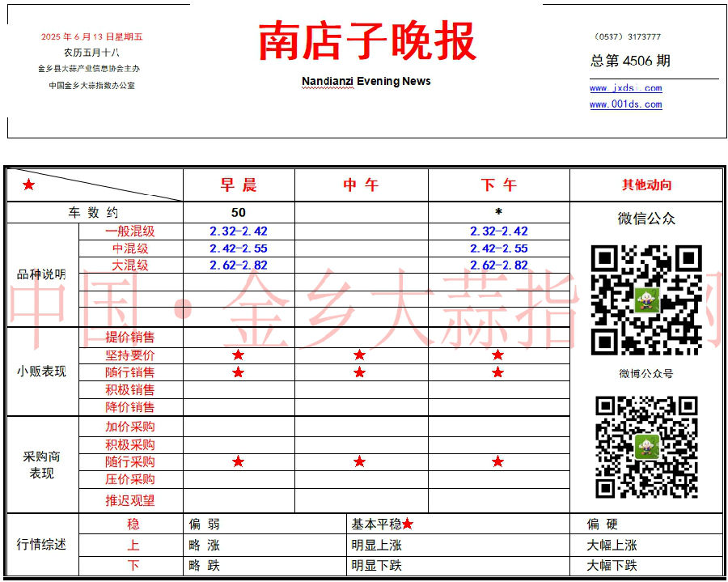Click the 早晨 column header
728x582 pixels.
pos(239,185)
